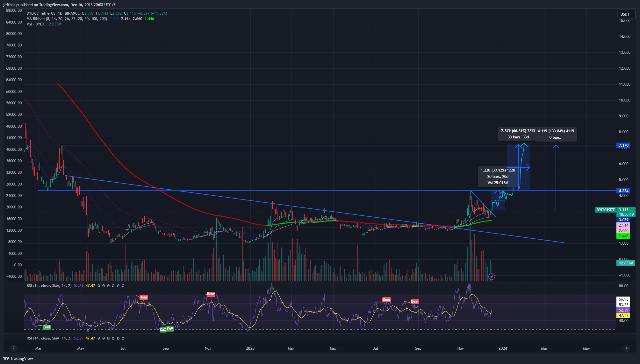This screenshot has height=364, width=640.
Task: Select the Vol · DYDX indicator legend
Action: click(x=36, y=24)
